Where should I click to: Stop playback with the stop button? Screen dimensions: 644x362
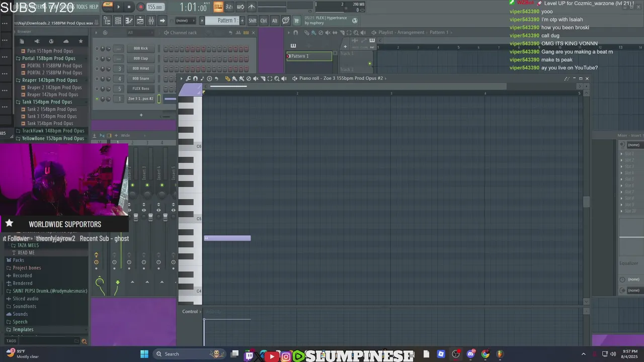coord(129,7)
